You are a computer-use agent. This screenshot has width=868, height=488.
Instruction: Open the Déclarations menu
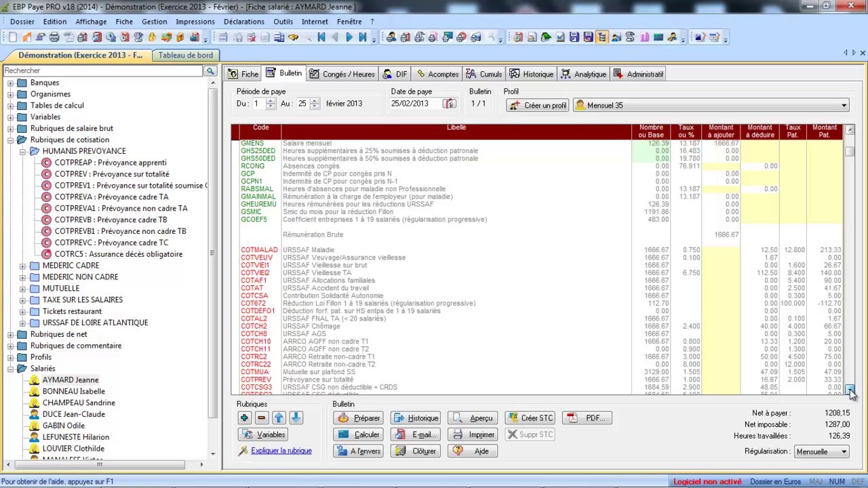244,22
